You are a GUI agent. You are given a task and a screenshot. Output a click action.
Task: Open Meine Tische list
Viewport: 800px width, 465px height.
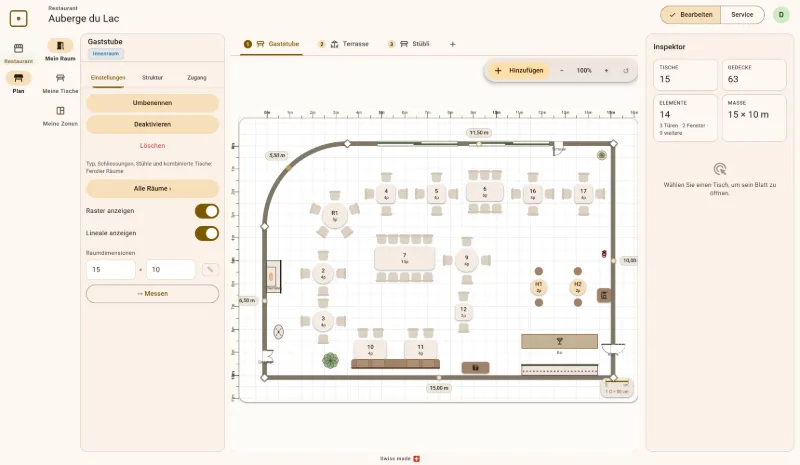60,82
